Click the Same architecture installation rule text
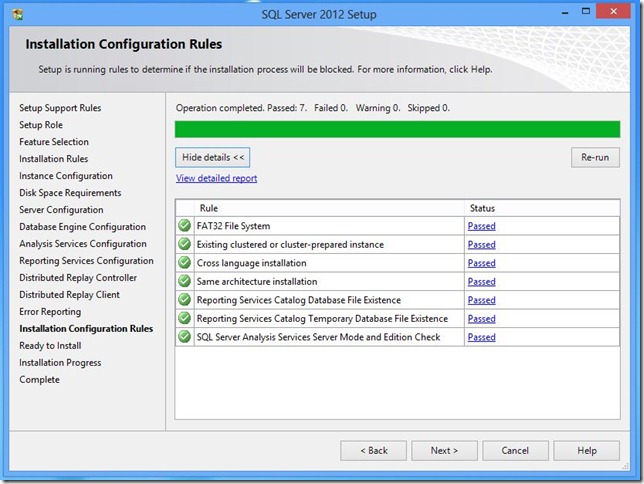This screenshot has width=644, height=484. point(257,281)
